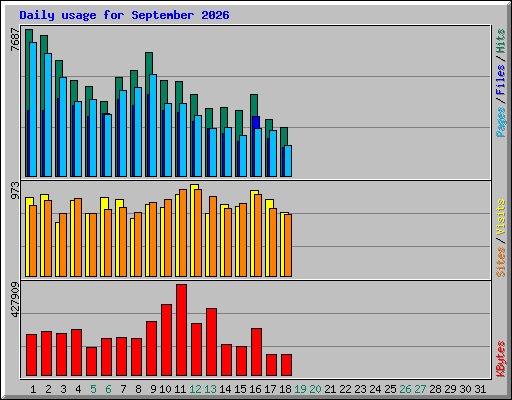Click day 18 on the x-axis
The height and width of the screenshot is (400, 512).
pos(285,389)
